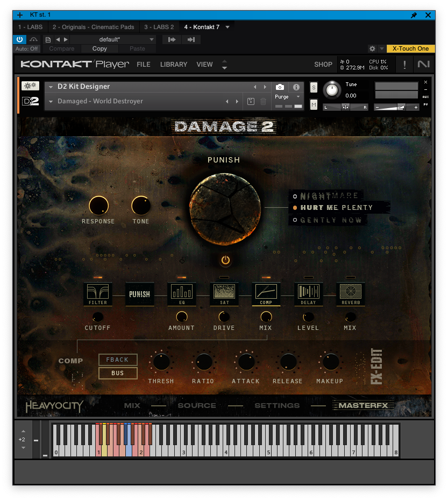Toggle Auto: Off automation mode
The height and width of the screenshot is (500, 448).
coord(27,49)
